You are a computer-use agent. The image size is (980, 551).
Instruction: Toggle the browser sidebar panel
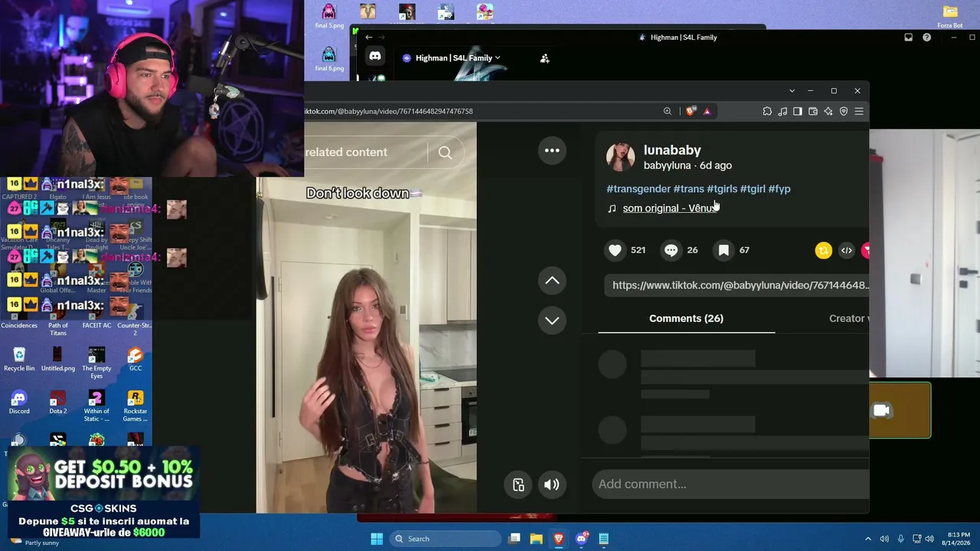(x=798, y=112)
